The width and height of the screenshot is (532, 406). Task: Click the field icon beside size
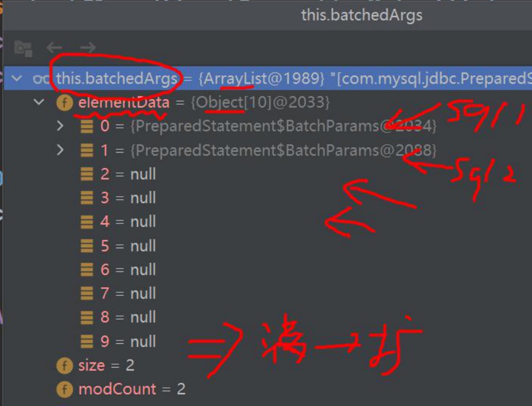point(65,366)
